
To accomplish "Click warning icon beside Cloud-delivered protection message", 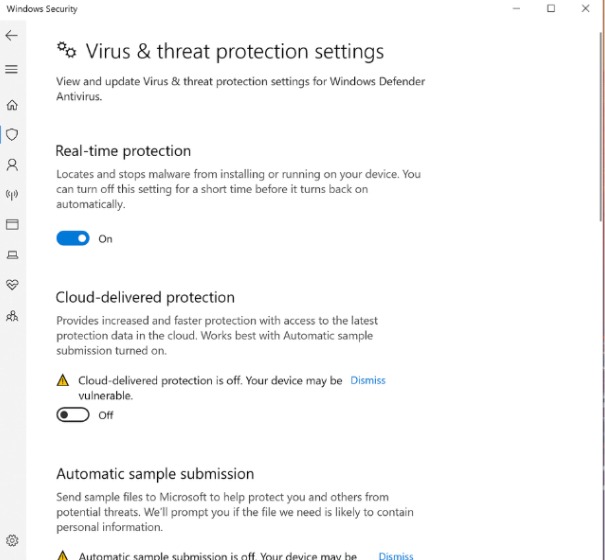I will (x=63, y=381).
